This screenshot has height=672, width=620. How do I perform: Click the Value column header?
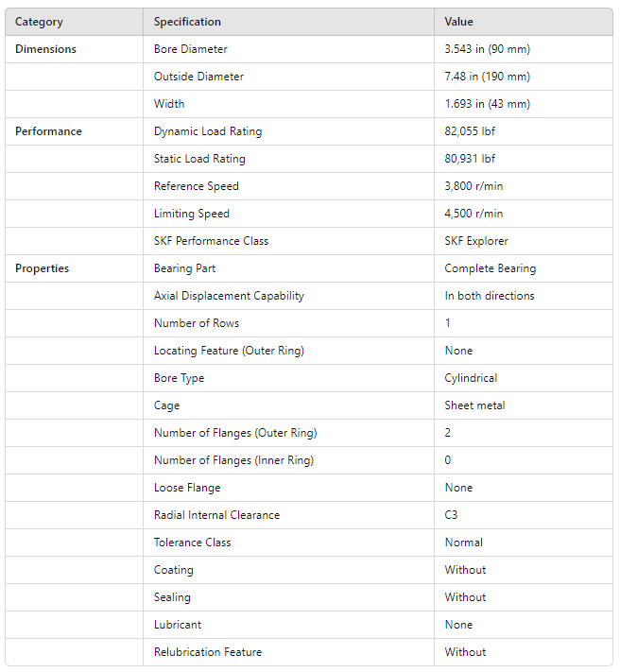tap(459, 22)
